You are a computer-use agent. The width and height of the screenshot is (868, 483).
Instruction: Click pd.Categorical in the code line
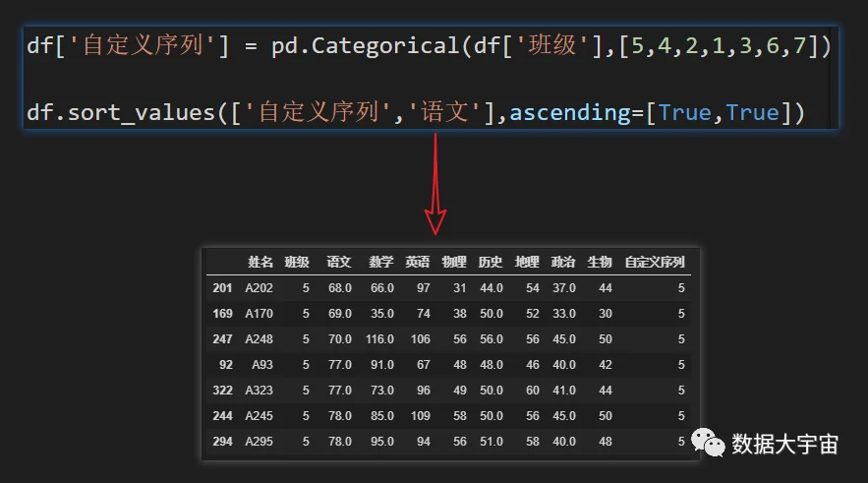[366, 46]
